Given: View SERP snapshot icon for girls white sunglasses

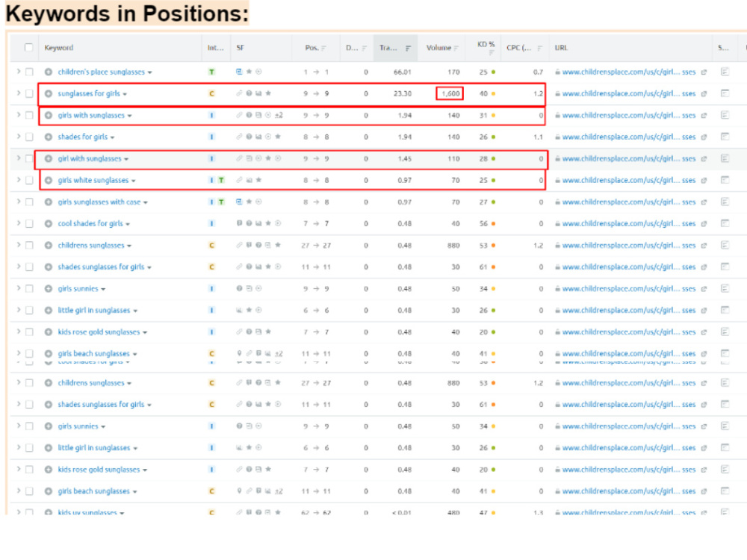Looking at the screenshot, I should (x=725, y=180).
